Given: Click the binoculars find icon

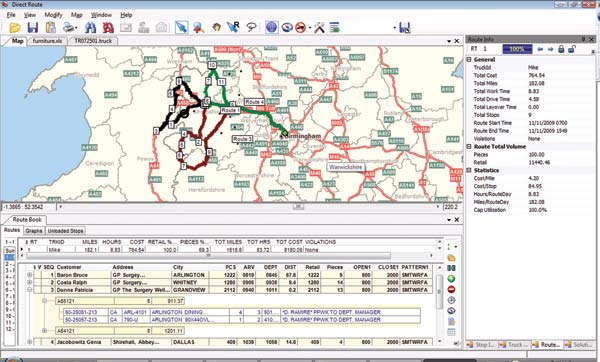Looking at the screenshot, I should point(90,28).
